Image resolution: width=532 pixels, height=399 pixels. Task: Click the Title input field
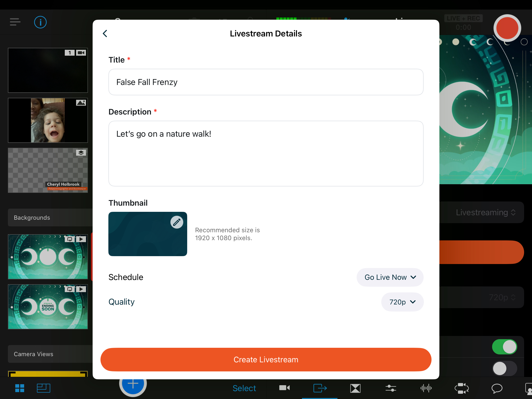pyautogui.click(x=266, y=82)
